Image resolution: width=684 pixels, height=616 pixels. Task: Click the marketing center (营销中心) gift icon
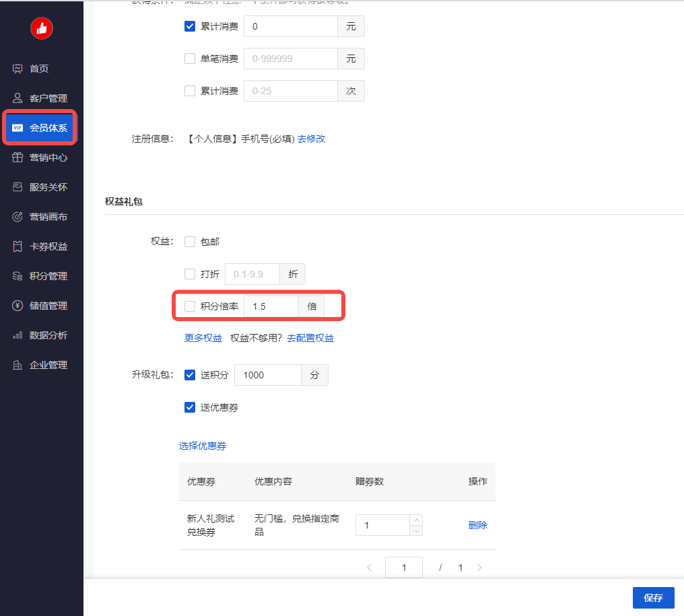pos(18,158)
